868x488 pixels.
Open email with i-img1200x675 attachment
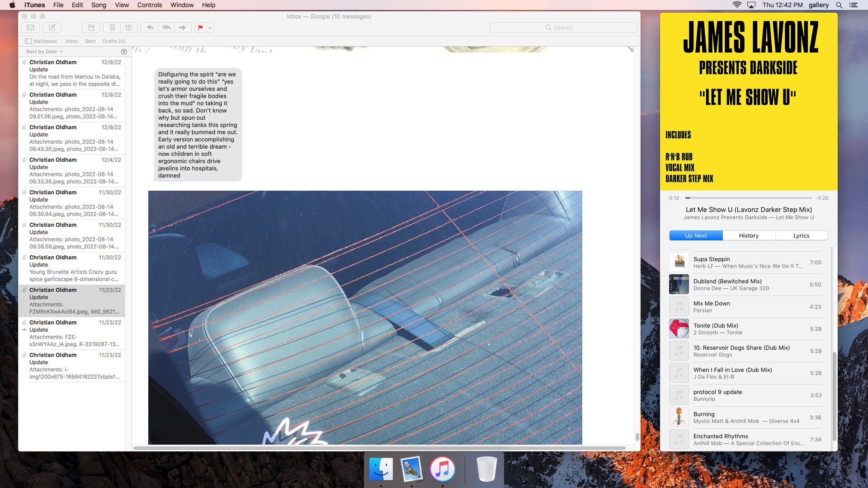coord(72,366)
